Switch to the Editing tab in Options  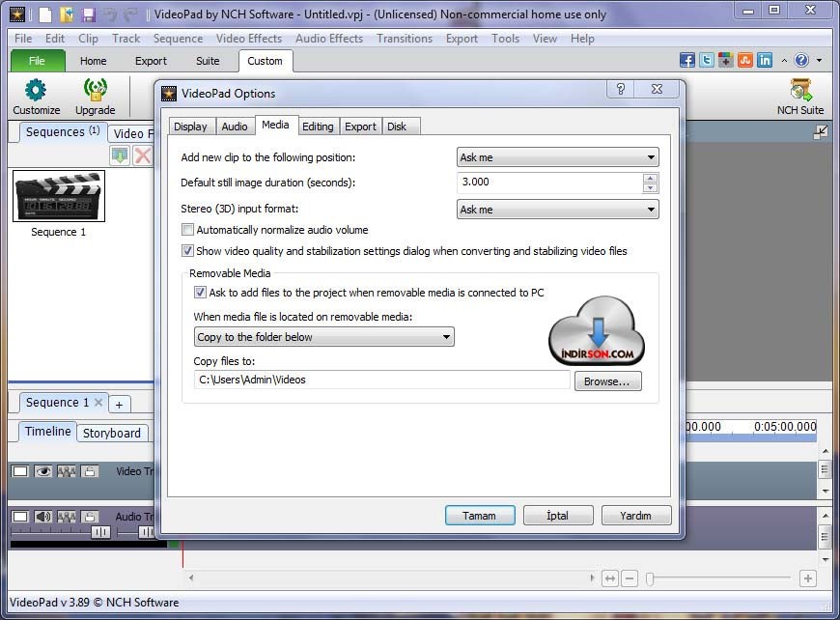coord(318,127)
